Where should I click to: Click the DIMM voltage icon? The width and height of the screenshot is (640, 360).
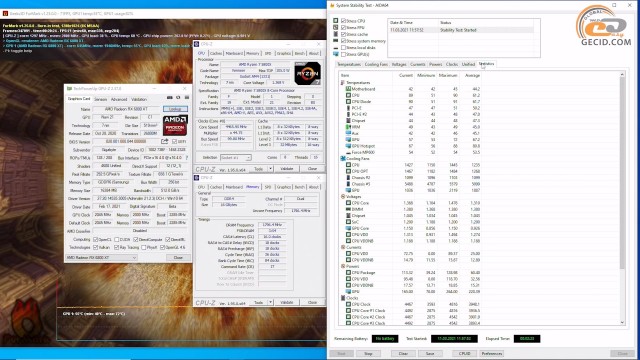[x=348, y=209]
